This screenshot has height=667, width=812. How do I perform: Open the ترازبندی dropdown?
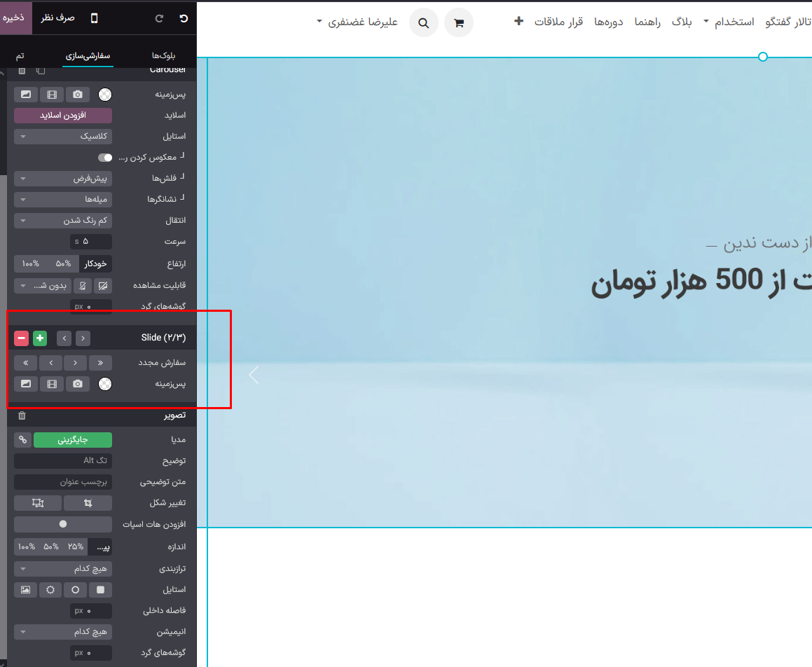(x=62, y=569)
